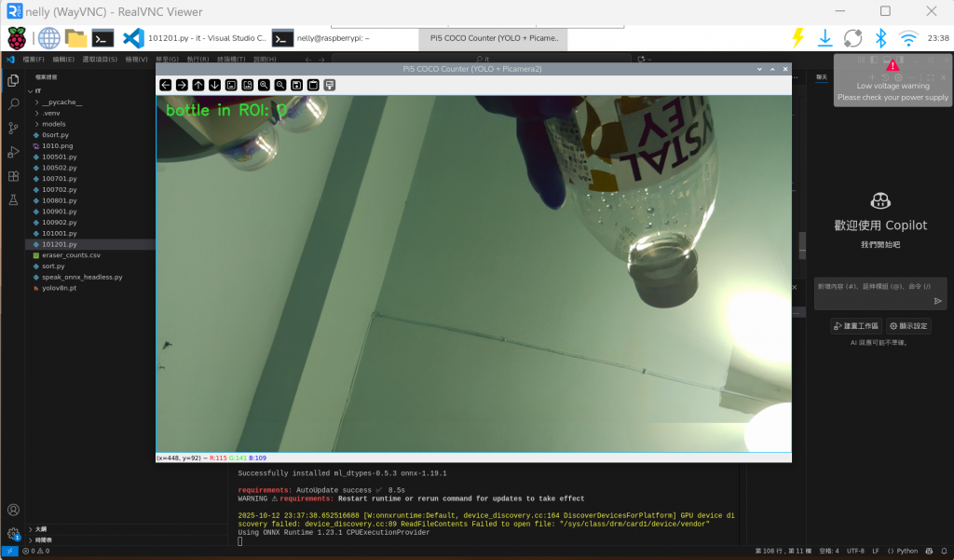
Task: Open the 編輯(E) Edit menu
Action: click(63, 59)
